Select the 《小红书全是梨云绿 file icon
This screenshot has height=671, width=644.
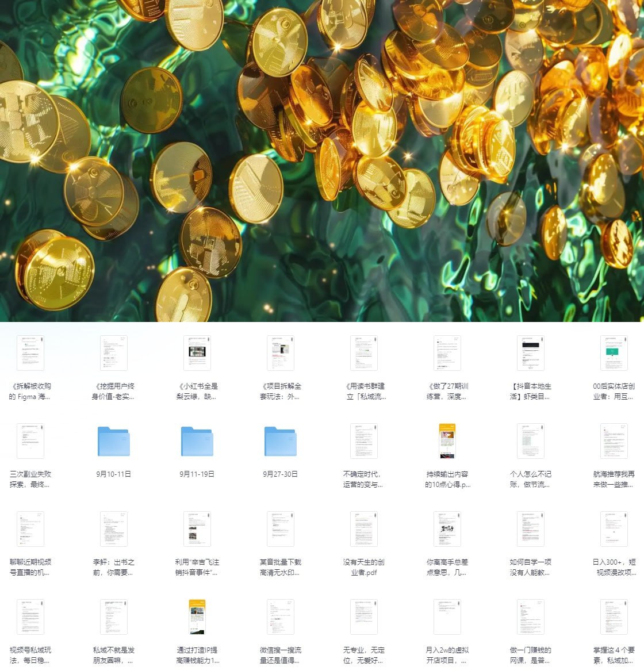coord(197,354)
